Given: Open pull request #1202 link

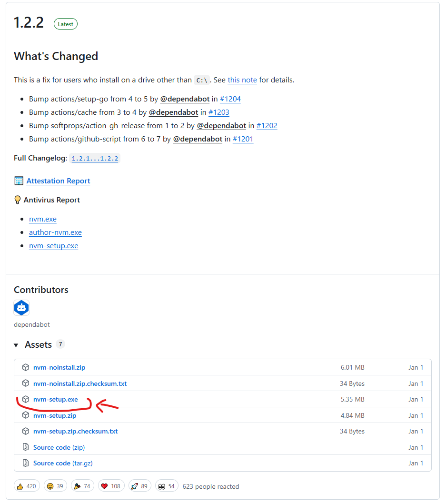Looking at the screenshot, I should [x=267, y=126].
